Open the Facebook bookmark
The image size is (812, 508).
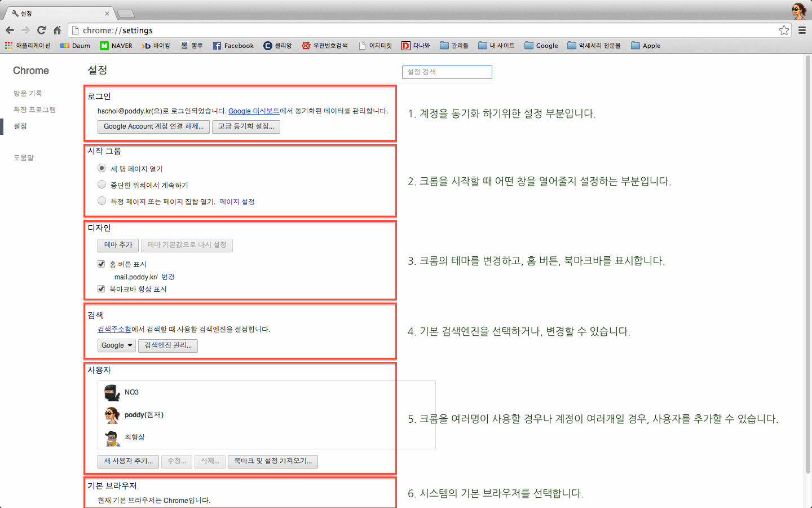click(x=233, y=46)
